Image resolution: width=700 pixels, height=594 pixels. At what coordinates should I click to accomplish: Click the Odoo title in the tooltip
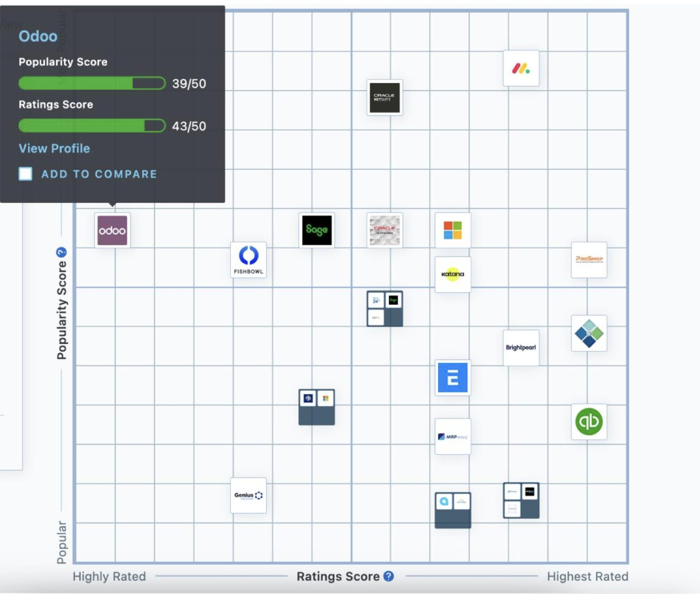pyautogui.click(x=38, y=36)
